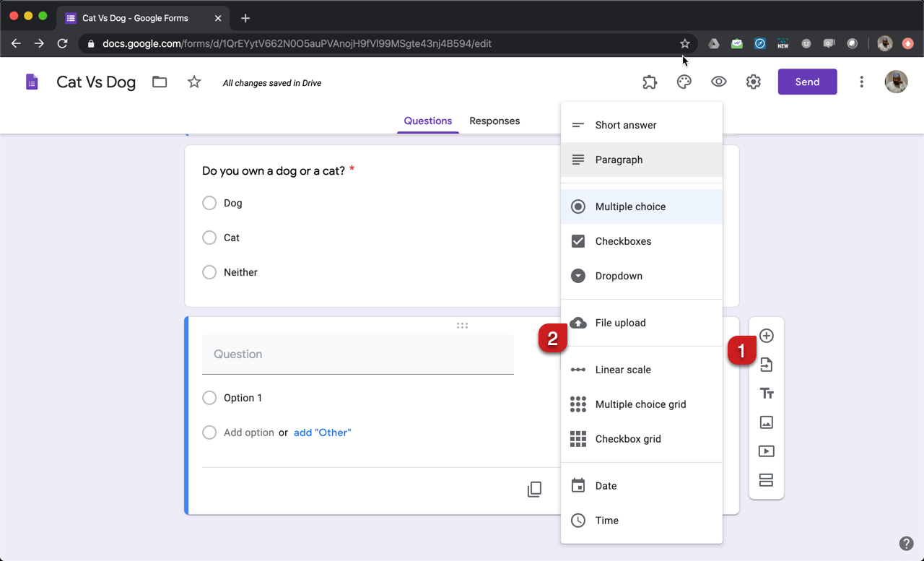Click the Question title input field
The width and height of the screenshot is (924, 561).
tap(357, 355)
